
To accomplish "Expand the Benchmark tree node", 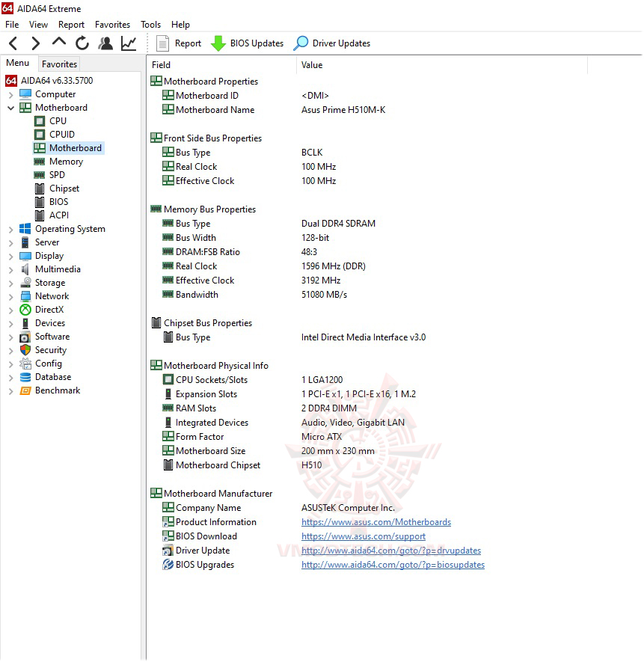I will pos(11,391).
